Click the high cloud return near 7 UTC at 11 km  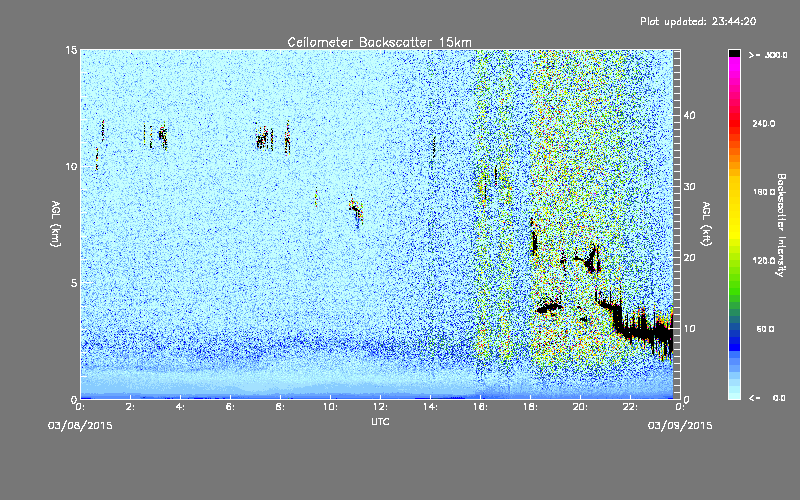[x=263, y=138]
